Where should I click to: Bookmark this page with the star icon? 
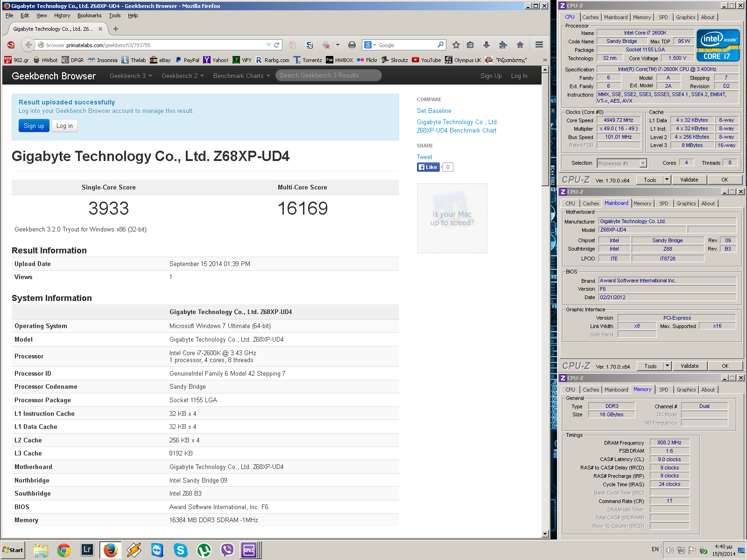456,45
